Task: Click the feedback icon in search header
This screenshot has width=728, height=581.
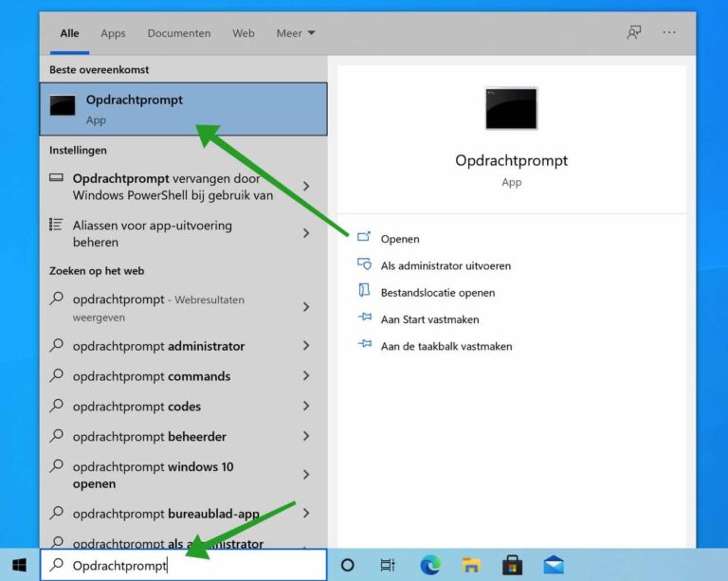Action: [x=634, y=32]
